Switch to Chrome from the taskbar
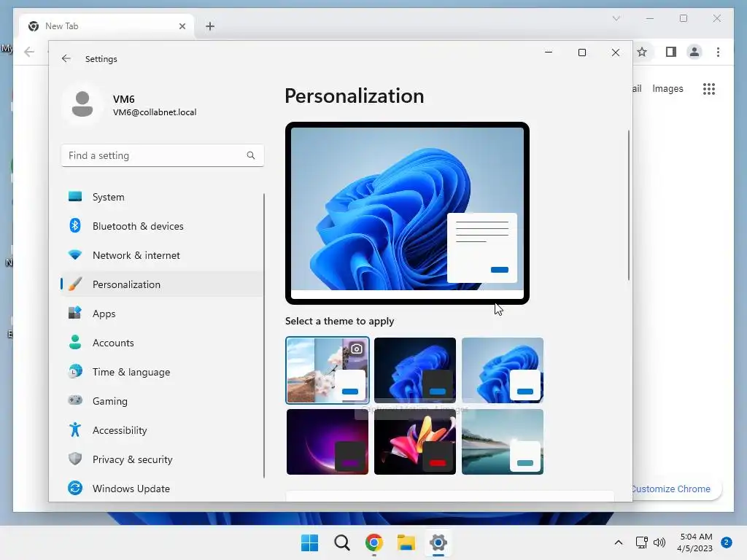The width and height of the screenshot is (747, 560). [x=374, y=542]
